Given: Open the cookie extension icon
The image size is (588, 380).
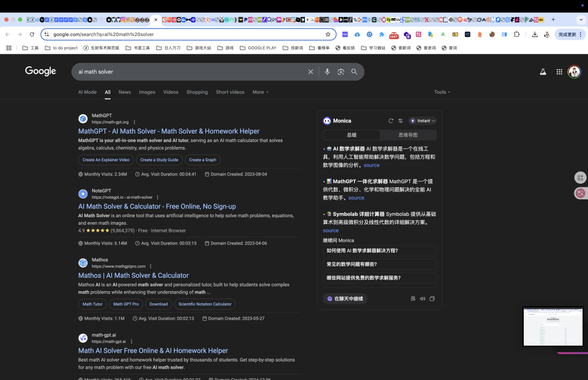Looking at the screenshot, I should click(492, 34).
